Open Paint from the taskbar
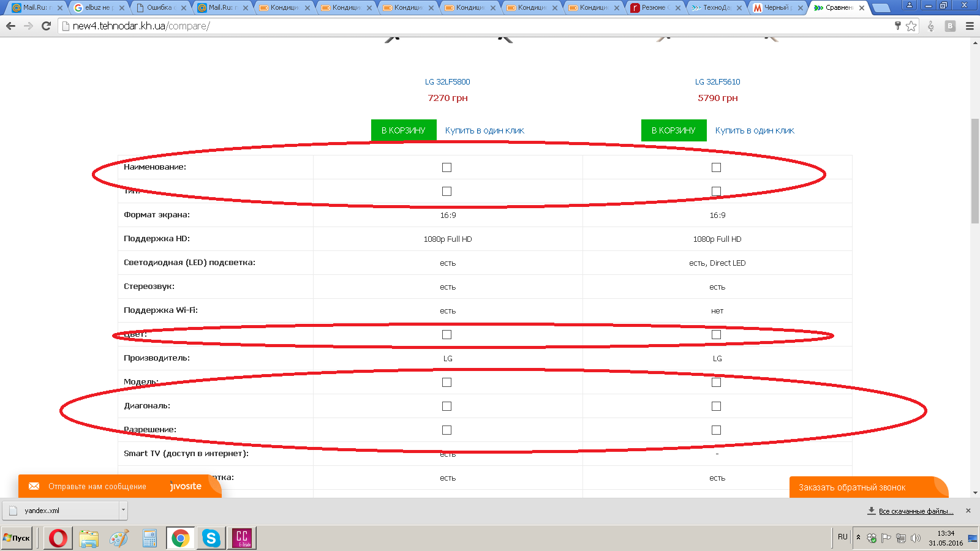The width and height of the screenshot is (980, 551). click(119, 538)
